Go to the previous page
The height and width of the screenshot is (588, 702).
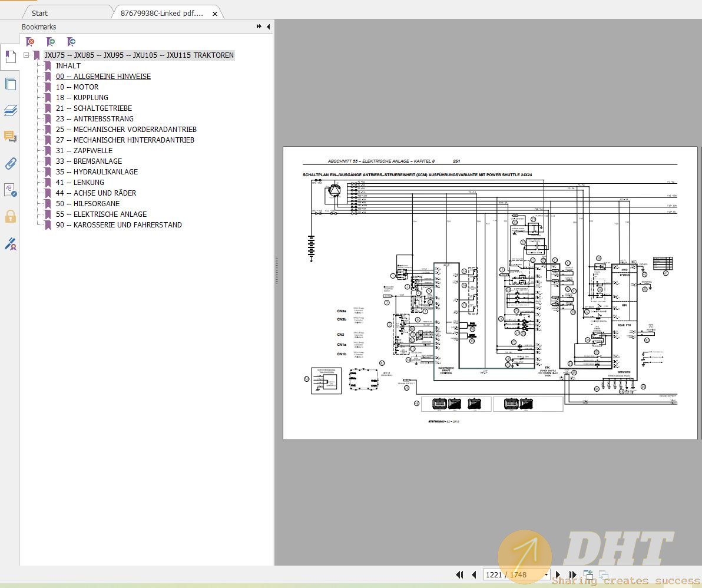[474, 574]
